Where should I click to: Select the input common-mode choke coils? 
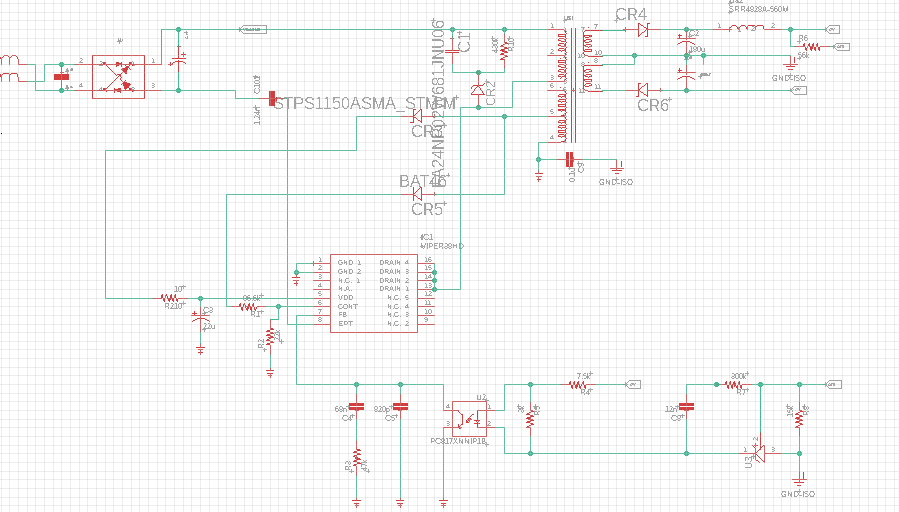tap(9, 68)
